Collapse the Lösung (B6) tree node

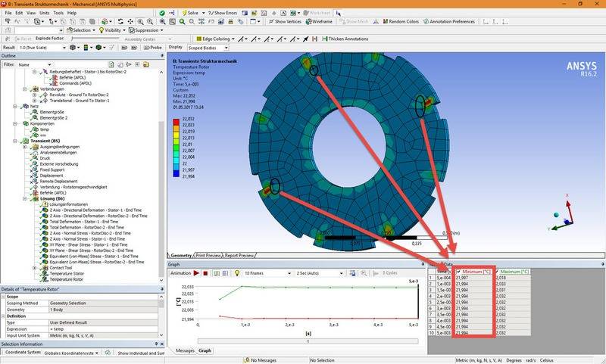pos(25,198)
